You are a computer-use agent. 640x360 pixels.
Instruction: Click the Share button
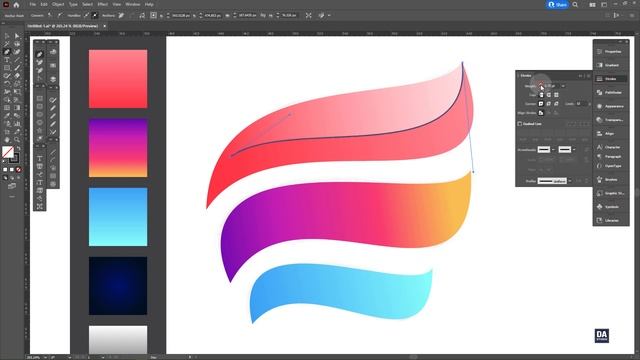pos(558,4)
